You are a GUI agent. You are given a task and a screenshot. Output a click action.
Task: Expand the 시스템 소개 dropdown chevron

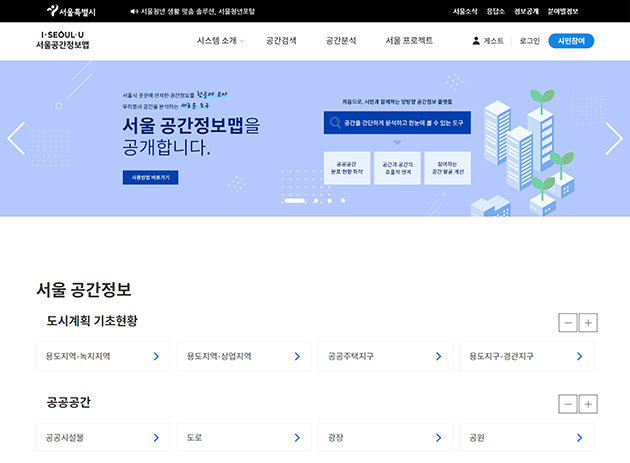(x=242, y=41)
